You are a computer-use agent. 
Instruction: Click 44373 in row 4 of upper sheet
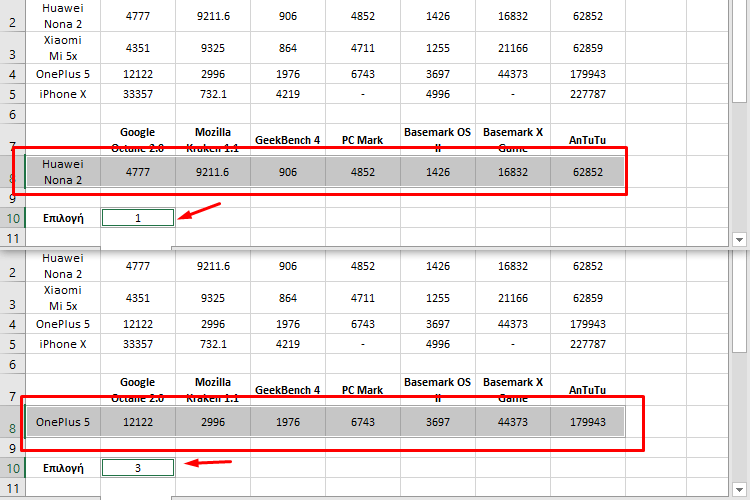click(513, 74)
